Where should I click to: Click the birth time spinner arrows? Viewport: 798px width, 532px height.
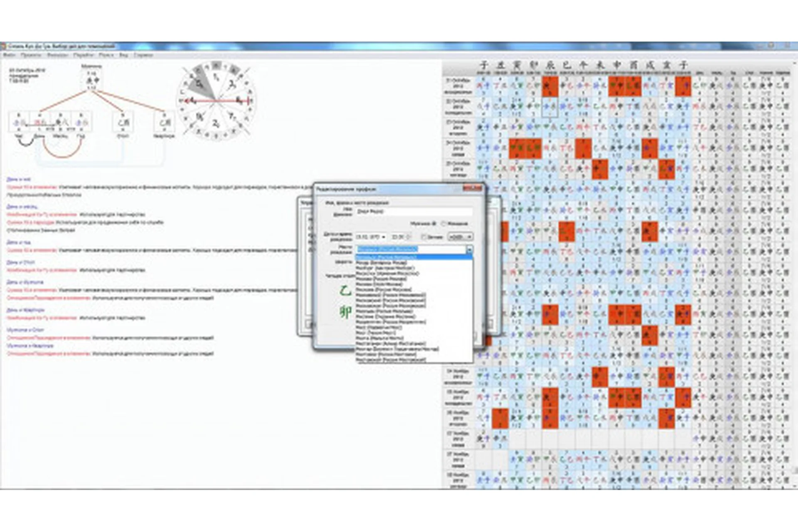click(409, 237)
